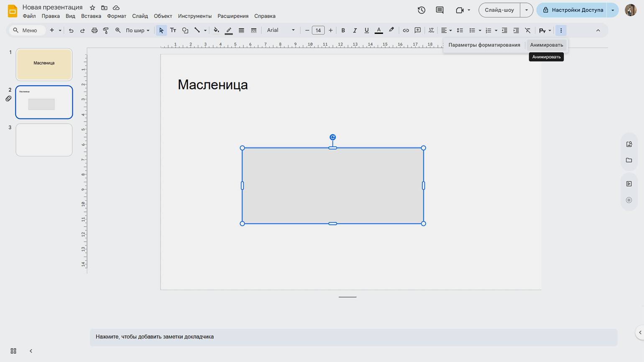Screen dimensions: 644x362
Task: Click the Параметры форматирования button
Action: coord(484,45)
